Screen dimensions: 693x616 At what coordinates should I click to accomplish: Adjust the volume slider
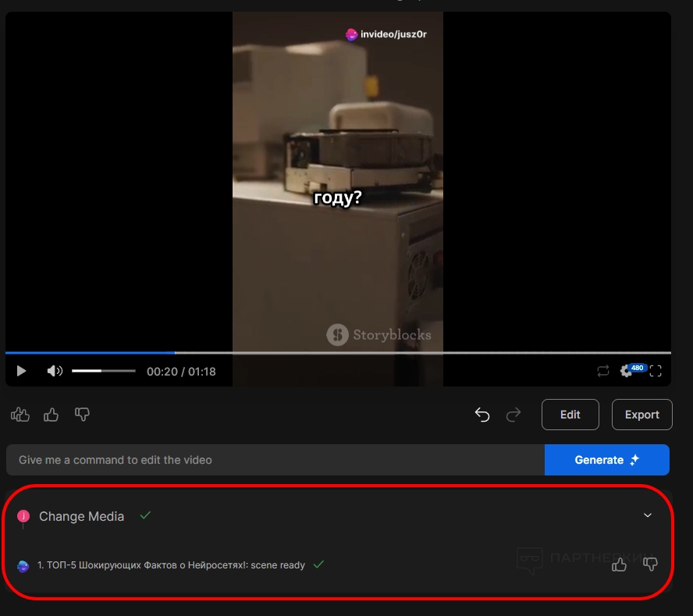pos(104,371)
